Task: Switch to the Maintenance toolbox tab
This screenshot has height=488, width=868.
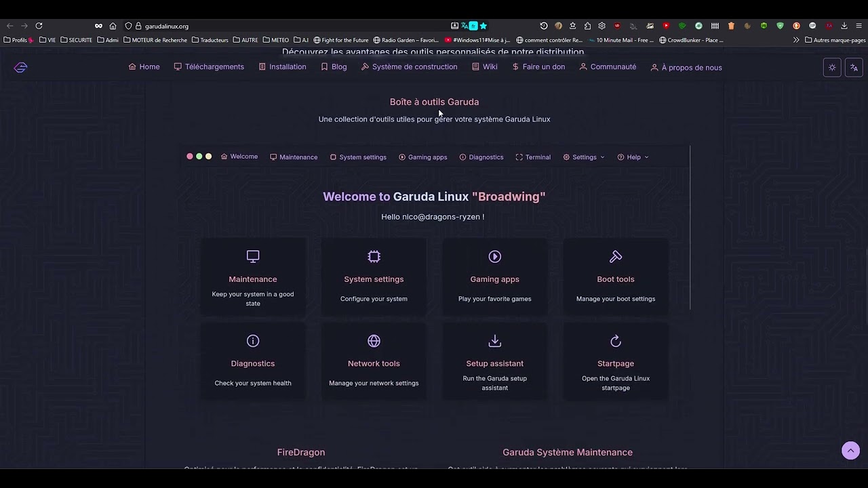Action: [x=294, y=157]
